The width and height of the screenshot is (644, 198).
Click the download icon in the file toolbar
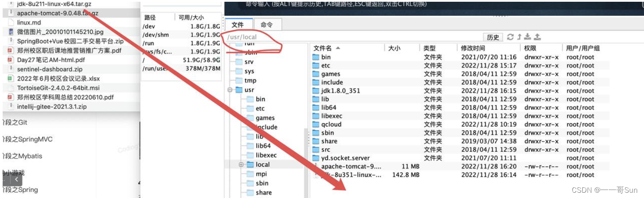point(528,37)
